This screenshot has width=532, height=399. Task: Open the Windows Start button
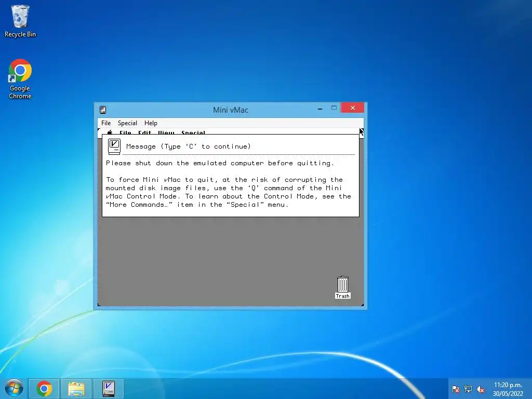coord(14,388)
